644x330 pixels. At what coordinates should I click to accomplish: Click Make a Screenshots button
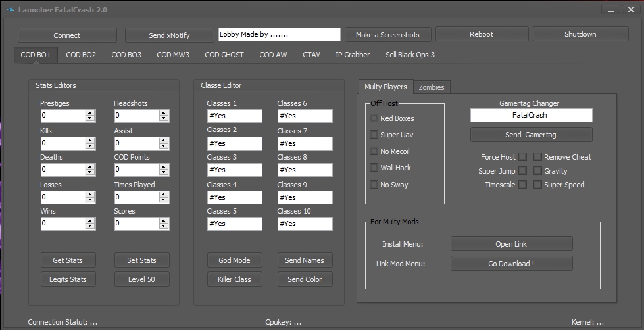387,35
